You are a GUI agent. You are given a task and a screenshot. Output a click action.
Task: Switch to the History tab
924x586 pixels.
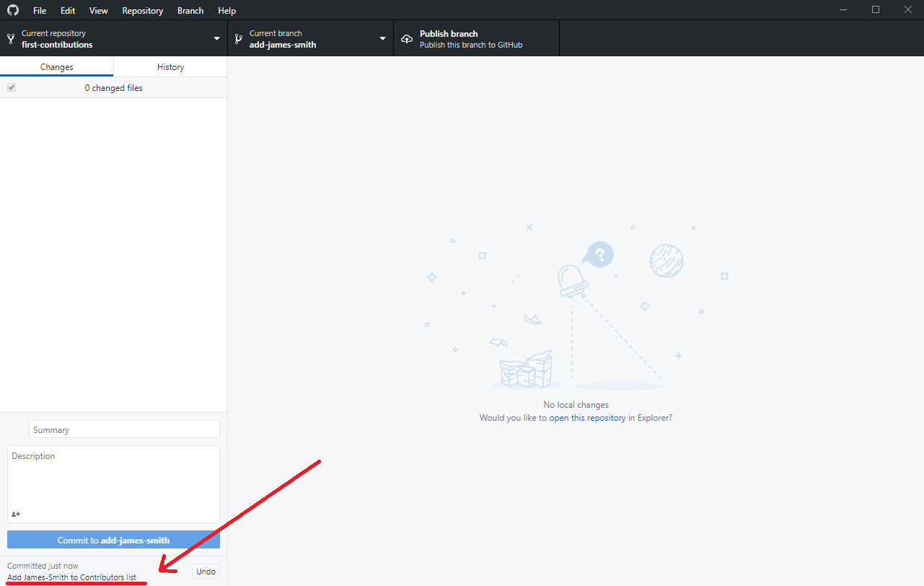click(171, 66)
